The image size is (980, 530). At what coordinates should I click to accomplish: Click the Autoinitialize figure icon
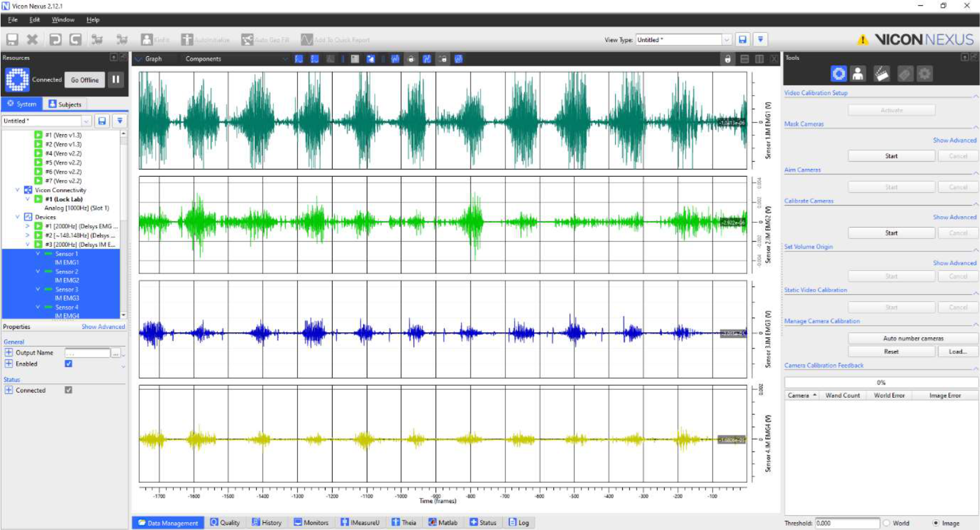(187, 40)
